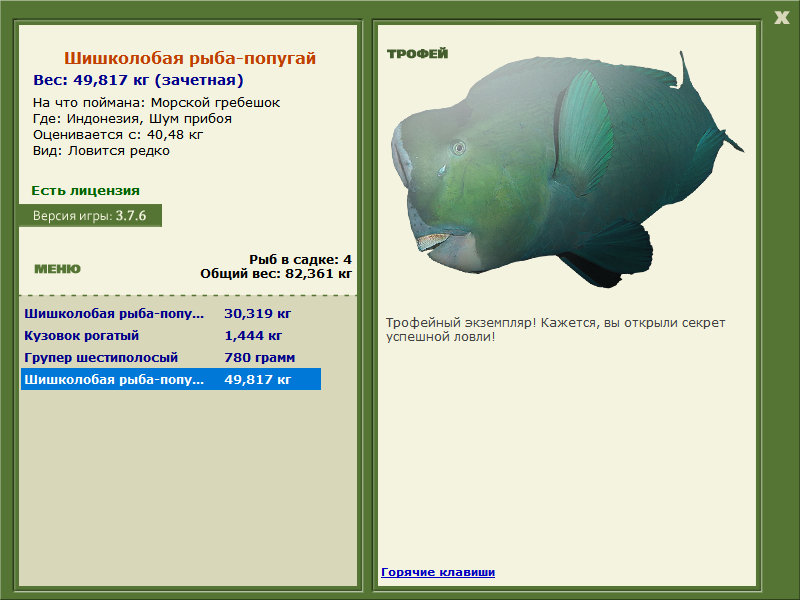Click the Есть лицензия text
The image size is (800, 600).
[85, 191]
